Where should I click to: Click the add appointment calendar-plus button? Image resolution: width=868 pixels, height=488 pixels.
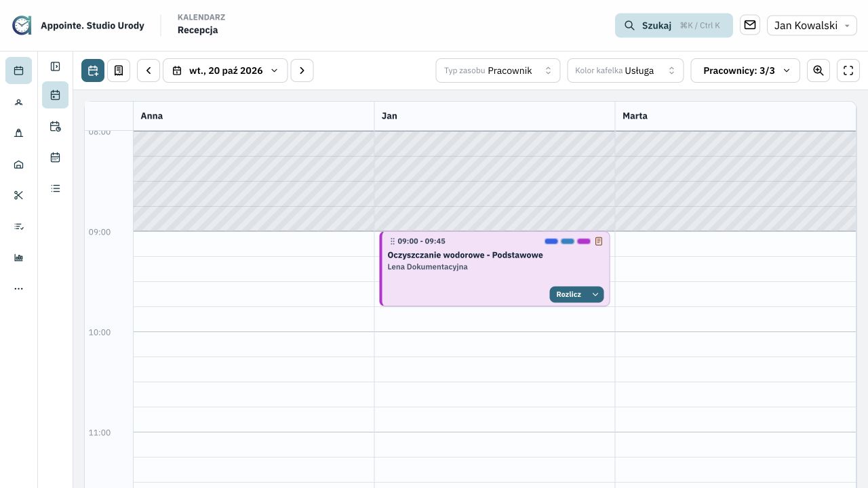click(x=93, y=70)
